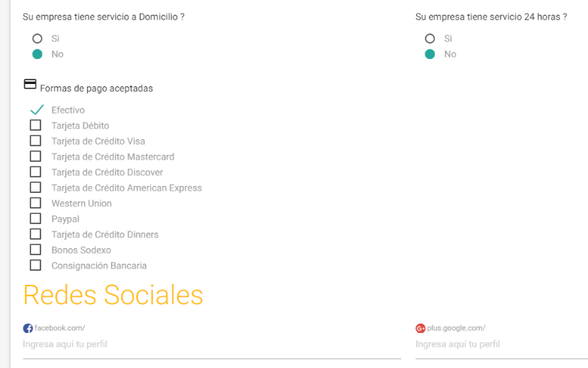
Task: Check the Consignación Bancaria box
Action: tap(36, 265)
